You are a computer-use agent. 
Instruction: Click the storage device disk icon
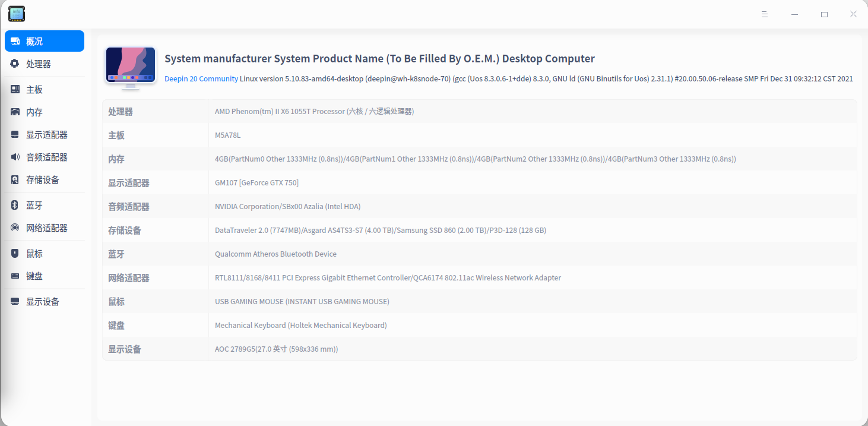click(x=15, y=180)
